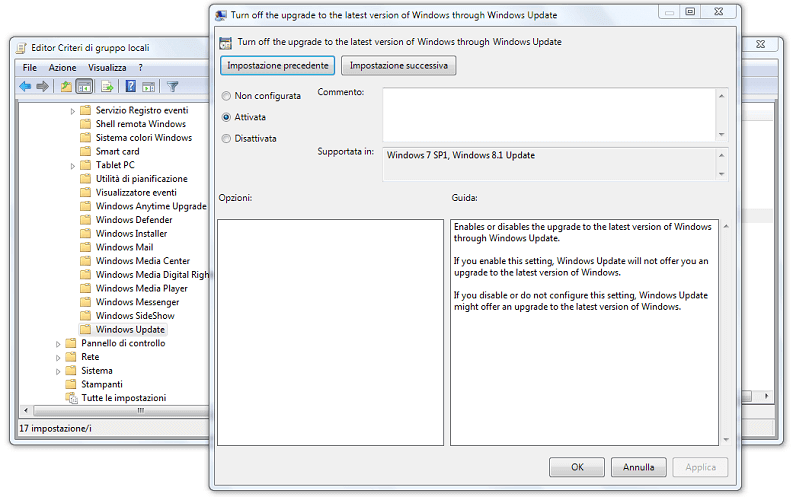
Task: Cancel the dialog with Annulla
Action: (x=638, y=467)
